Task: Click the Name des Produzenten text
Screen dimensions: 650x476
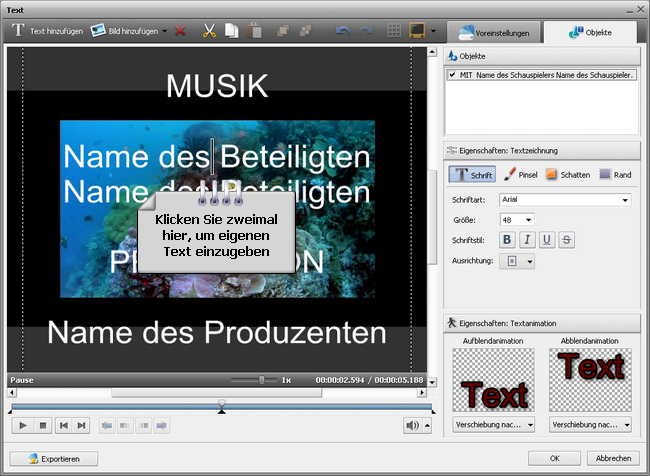Action: 217,333
